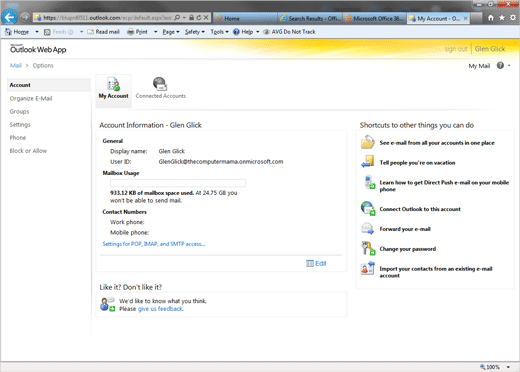Click the vacation auto-reply icon
520x372 pixels.
[368, 162]
